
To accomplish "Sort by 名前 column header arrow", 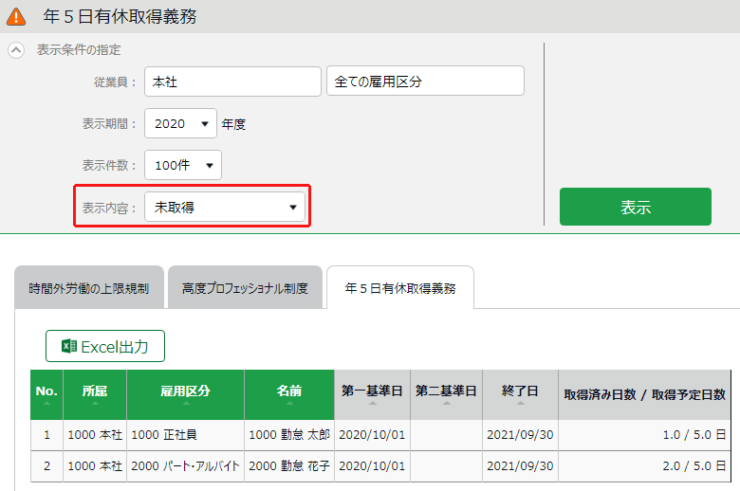I will pos(289,403).
